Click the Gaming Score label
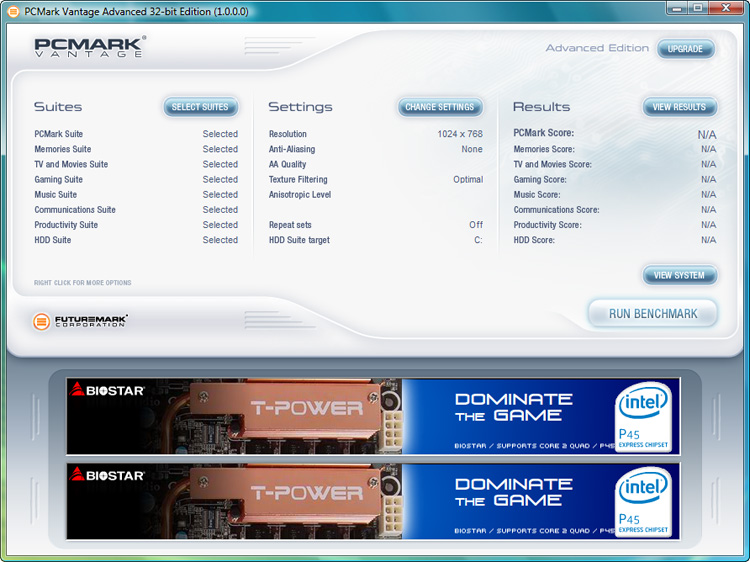Viewport: 750px width, 562px height. (x=540, y=179)
